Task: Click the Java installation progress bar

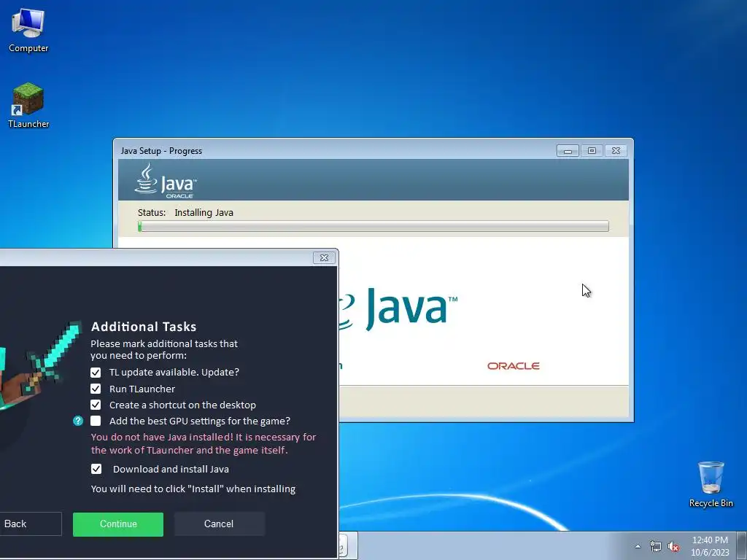Action: (373, 226)
